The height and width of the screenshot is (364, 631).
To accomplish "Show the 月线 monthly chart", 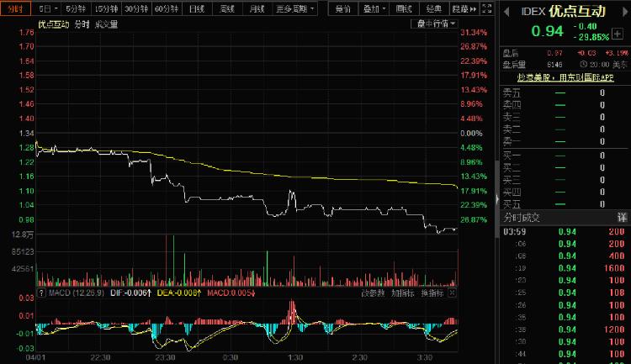I will pyautogui.click(x=257, y=8).
